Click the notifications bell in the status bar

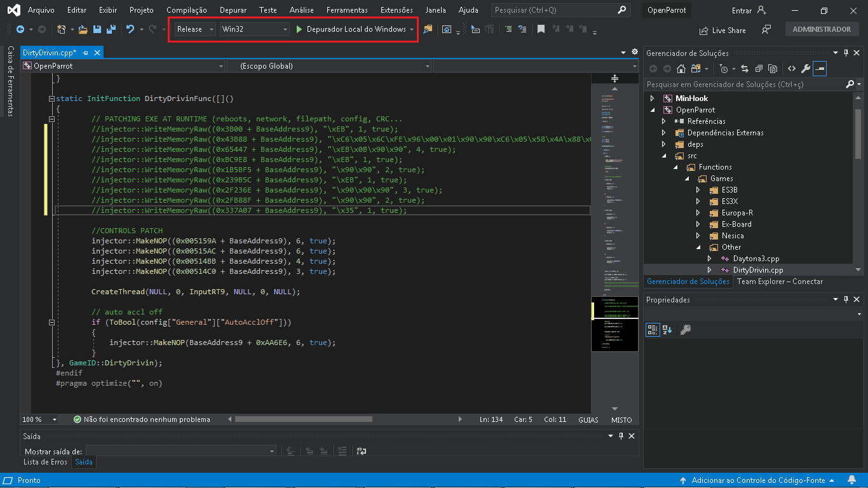coord(851,480)
